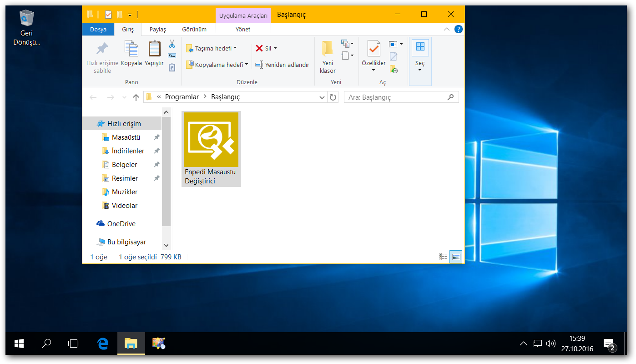Open Microsoft Edge from the taskbar
The width and height of the screenshot is (636, 364).
pos(103,344)
